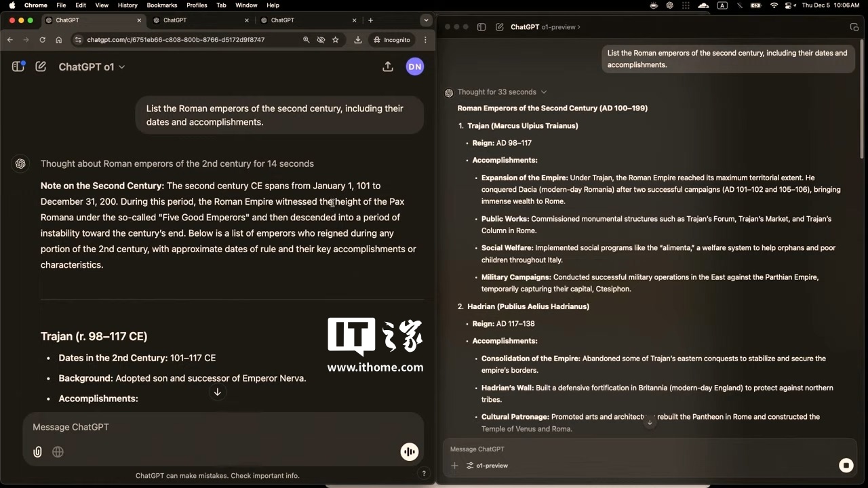This screenshot has height=488, width=868.
Task: Bookmark the page with the star icon
Action: [x=335, y=39]
